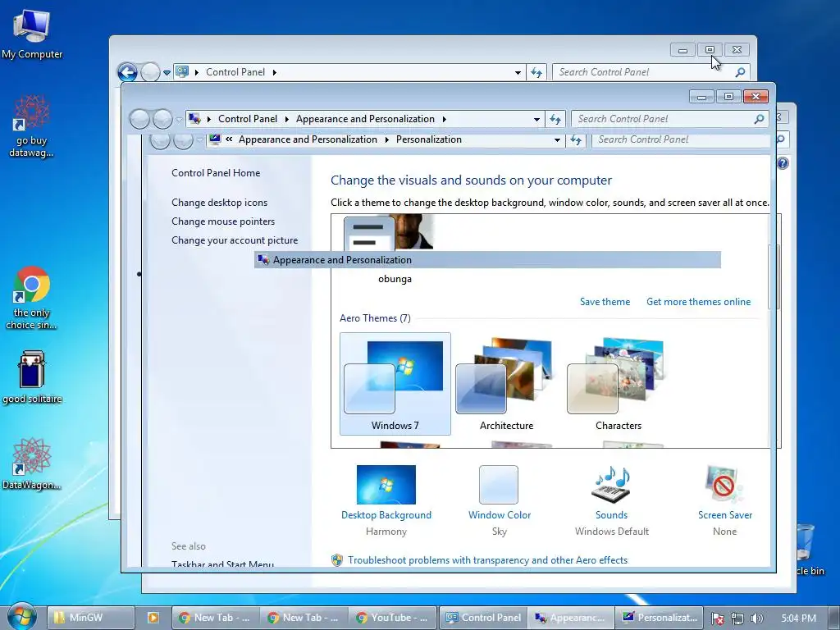
Task: Open MinGW taskbar item
Action: point(90,618)
